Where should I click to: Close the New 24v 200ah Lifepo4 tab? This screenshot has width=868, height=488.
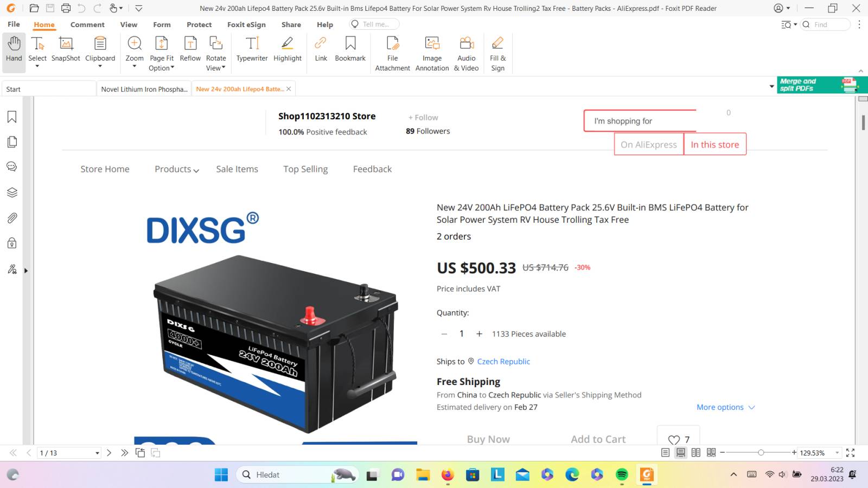pyautogui.click(x=289, y=89)
